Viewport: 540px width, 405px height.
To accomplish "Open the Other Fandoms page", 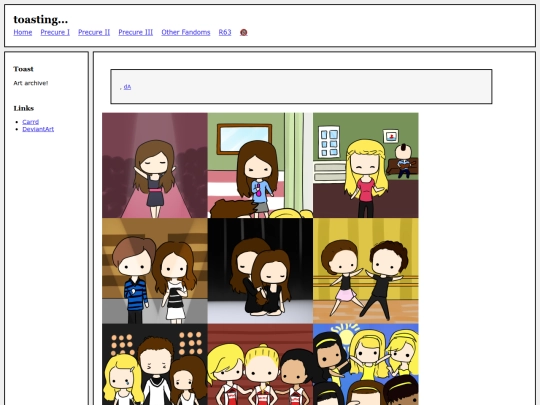I will 186,32.
